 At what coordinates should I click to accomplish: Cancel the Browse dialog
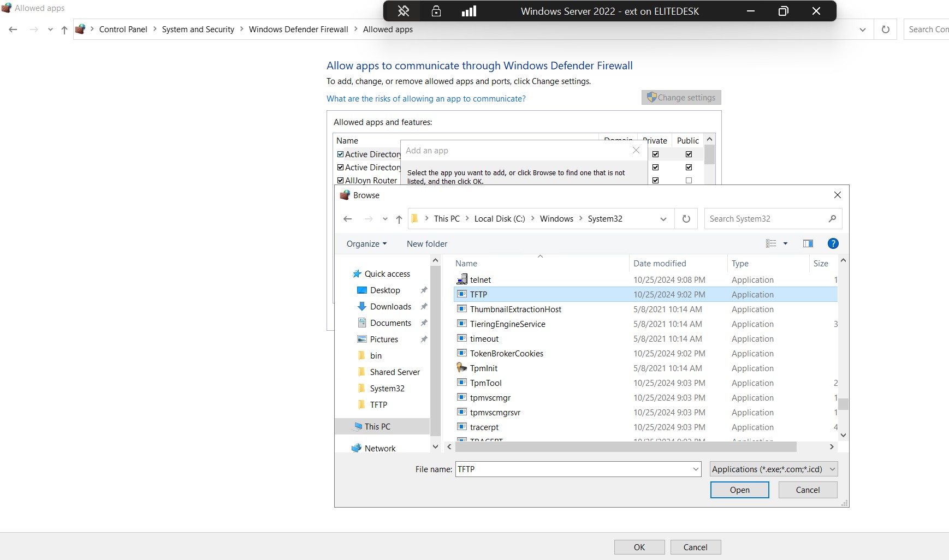pyautogui.click(x=808, y=490)
